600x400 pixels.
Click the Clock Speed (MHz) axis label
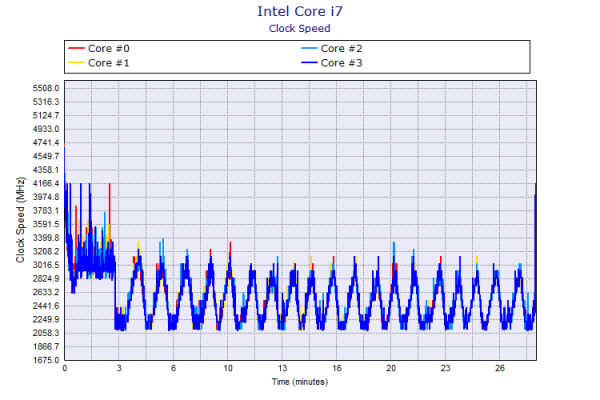[20, 220]
